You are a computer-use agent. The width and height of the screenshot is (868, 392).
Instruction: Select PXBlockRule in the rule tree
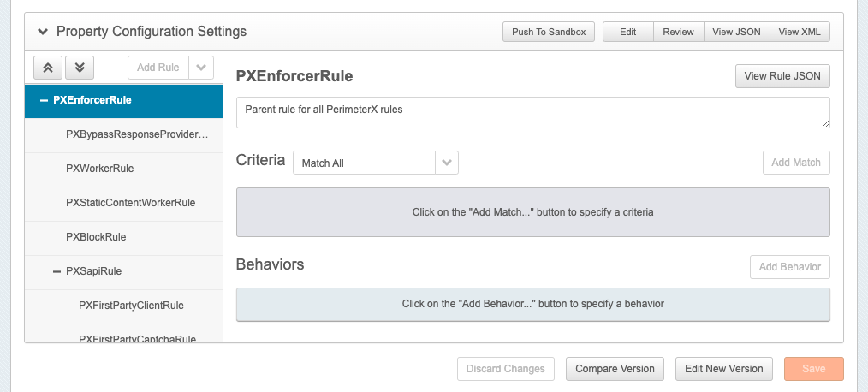[x=96, y=237]
